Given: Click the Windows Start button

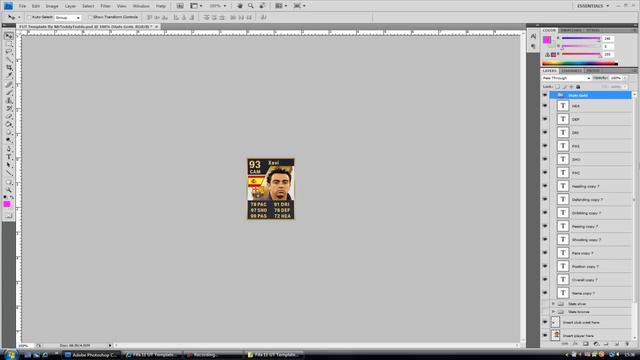Looking at the screenshot, I should (10, 355).
